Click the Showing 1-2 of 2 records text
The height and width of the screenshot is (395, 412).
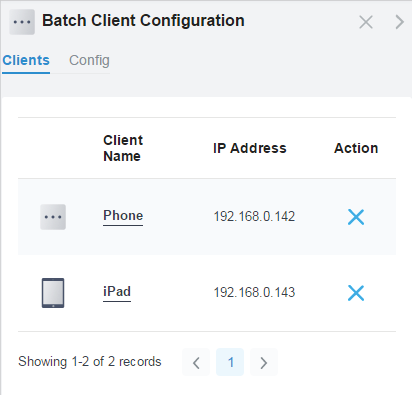(90, 362)
